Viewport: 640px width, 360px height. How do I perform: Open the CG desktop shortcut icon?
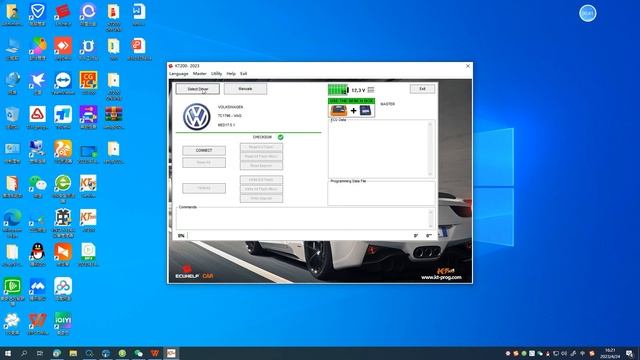tap(88, 83)
